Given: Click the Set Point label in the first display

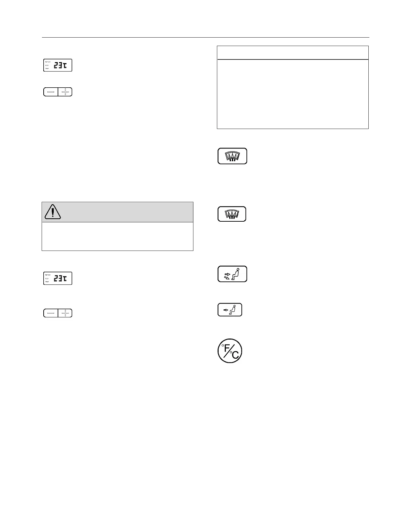Looking at the screenshot, I should pyautogui.click(x=48, y=62).
